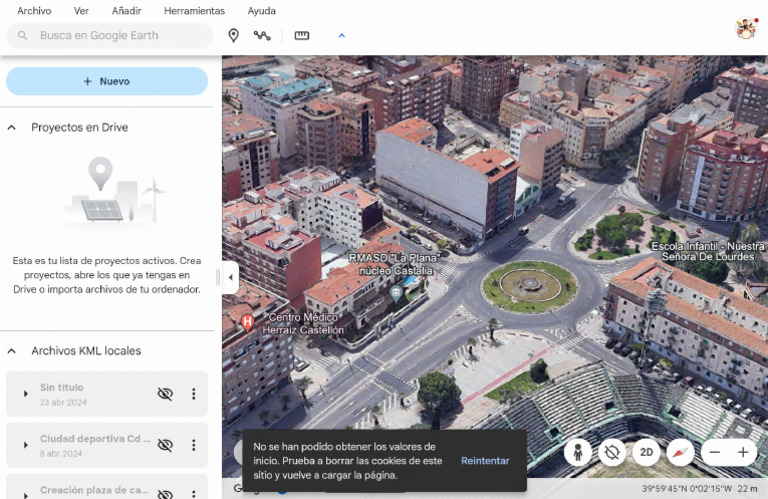Open the Herramientas menu
This screenshot has width=768, height=499.
(194, 11)
